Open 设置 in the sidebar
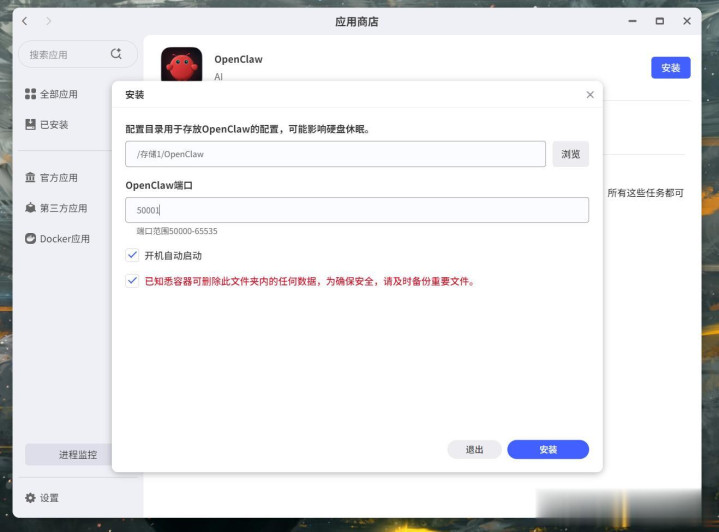719x532 pixels. [42, 498]
